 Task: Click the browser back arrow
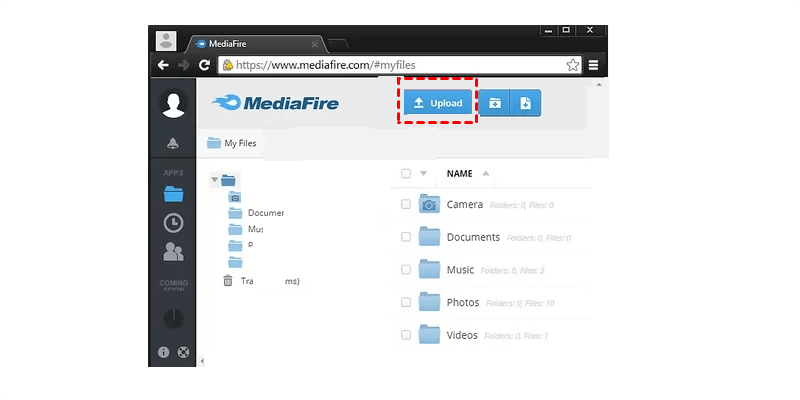163,65
